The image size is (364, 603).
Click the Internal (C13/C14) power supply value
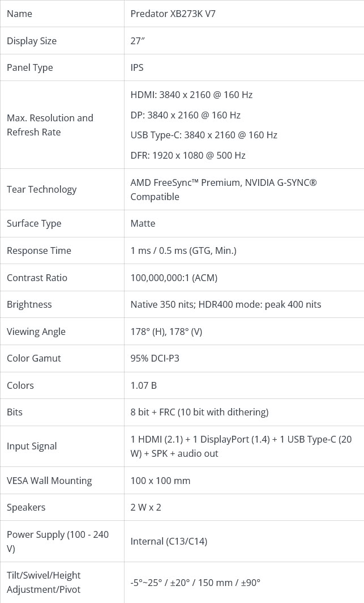tap(169, 541)
